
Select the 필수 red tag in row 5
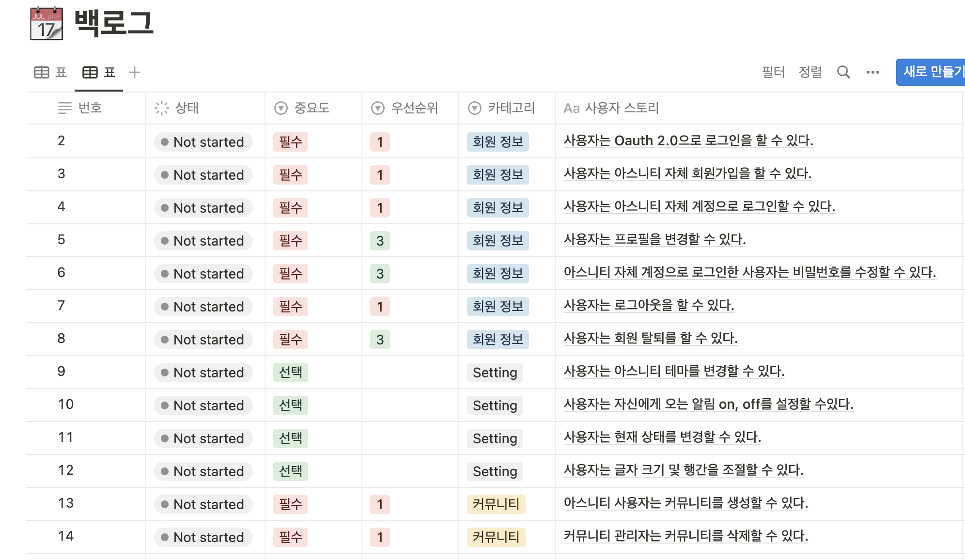click(291, 241)
